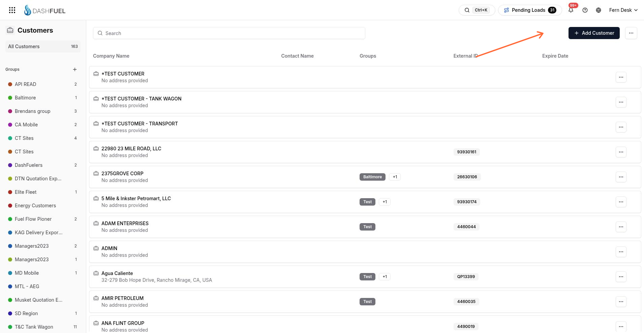Select the Musket Quotation E... group
644x333 pixels.
(x=43, y=300)
